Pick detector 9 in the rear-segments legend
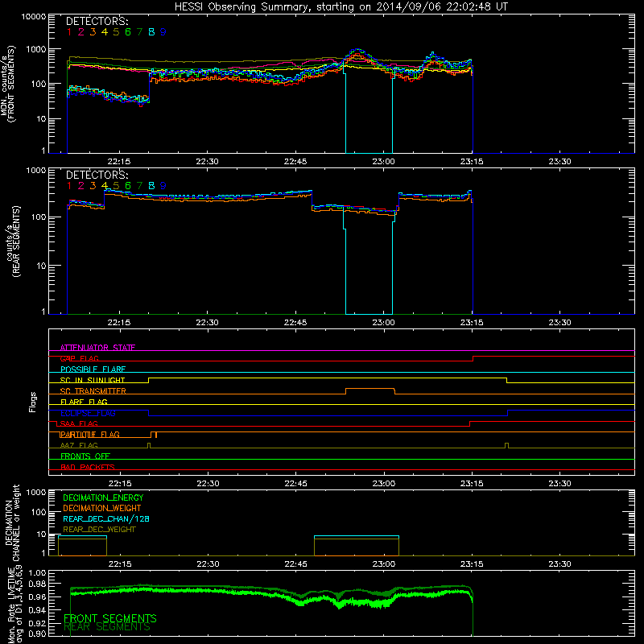This screenshot has width=644, height=644. [x=163, y=186]
